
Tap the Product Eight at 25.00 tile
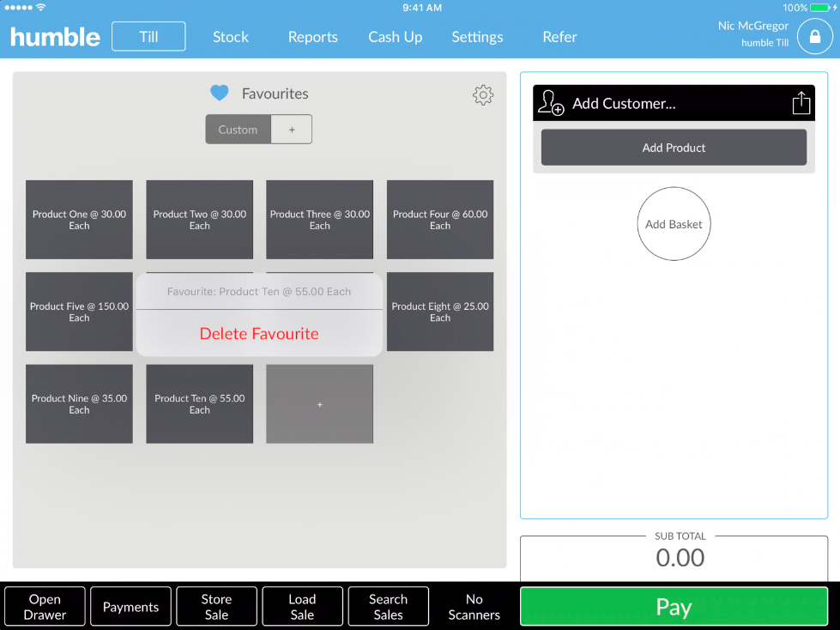coord(440,312)
